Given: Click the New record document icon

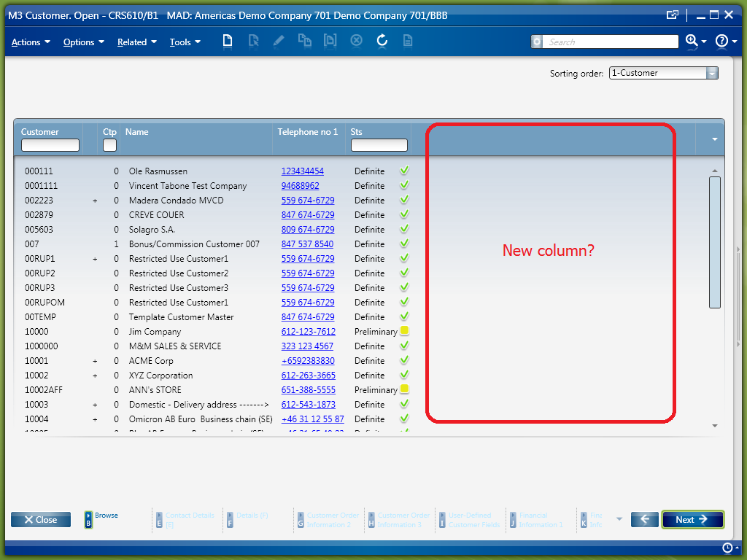Looking at the screenshot, I should pos(228,42).
